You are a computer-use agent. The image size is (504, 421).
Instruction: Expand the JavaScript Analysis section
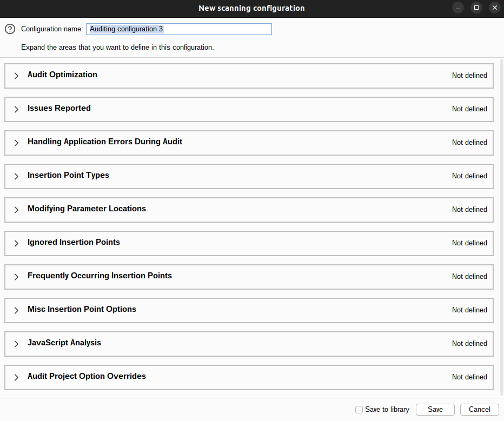[x=16, y=343]
